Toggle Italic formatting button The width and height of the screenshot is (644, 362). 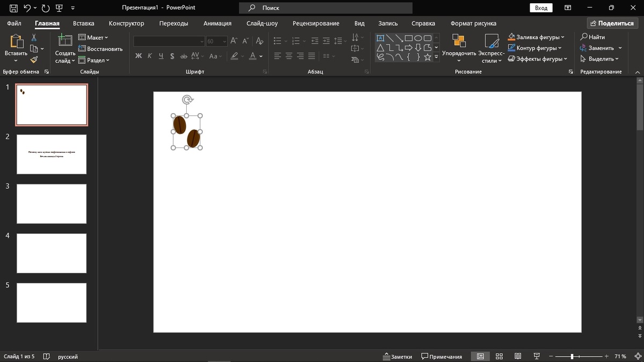tap(150, 56)
